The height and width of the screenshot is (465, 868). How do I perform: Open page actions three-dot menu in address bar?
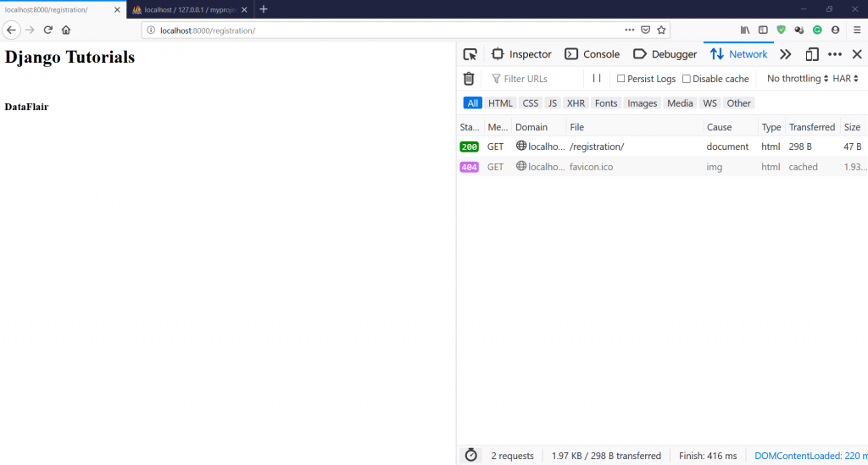point(630,30)
